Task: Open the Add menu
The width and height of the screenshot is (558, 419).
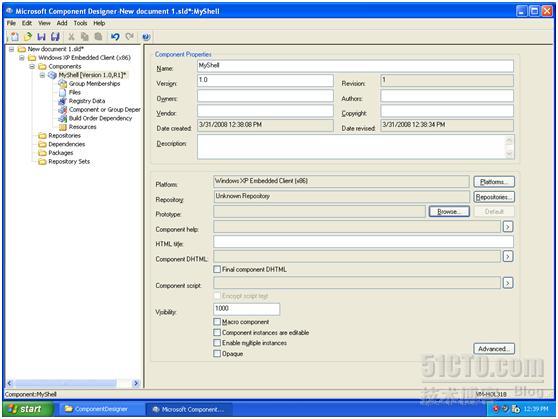Action: [62, 23]
